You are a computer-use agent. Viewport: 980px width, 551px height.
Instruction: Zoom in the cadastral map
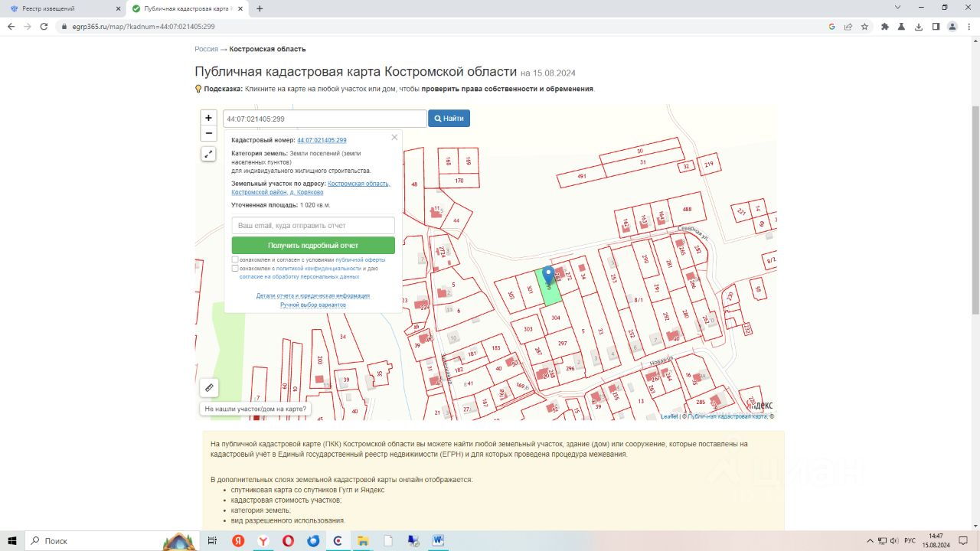click(208, 118)
